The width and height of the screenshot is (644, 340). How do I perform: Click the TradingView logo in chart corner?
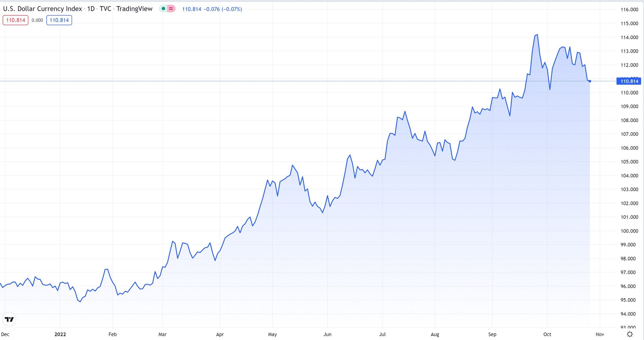tap(9, 319)
